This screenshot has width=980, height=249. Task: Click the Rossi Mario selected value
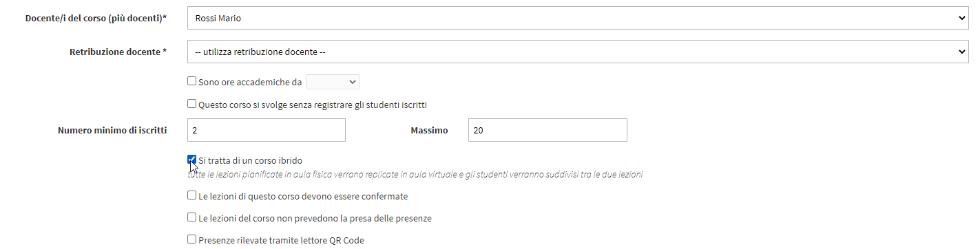coord(218,19)
